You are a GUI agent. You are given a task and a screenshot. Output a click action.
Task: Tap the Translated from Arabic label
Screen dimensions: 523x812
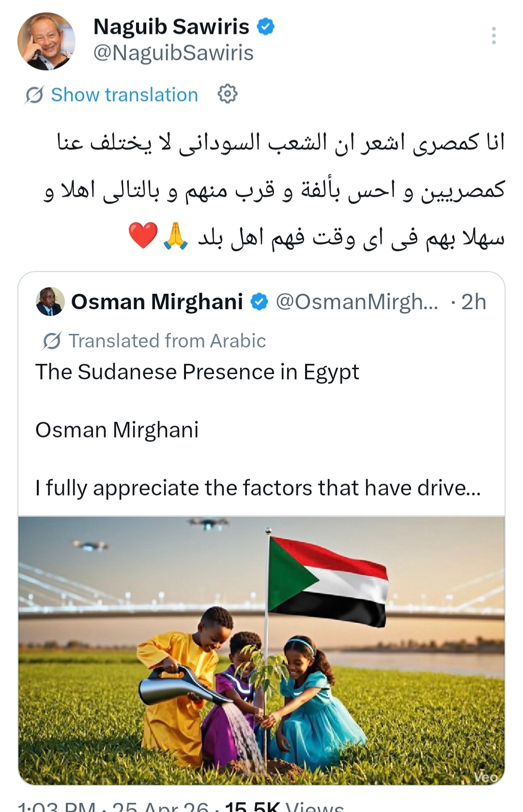pyautogui.click(x=167, y=341)
